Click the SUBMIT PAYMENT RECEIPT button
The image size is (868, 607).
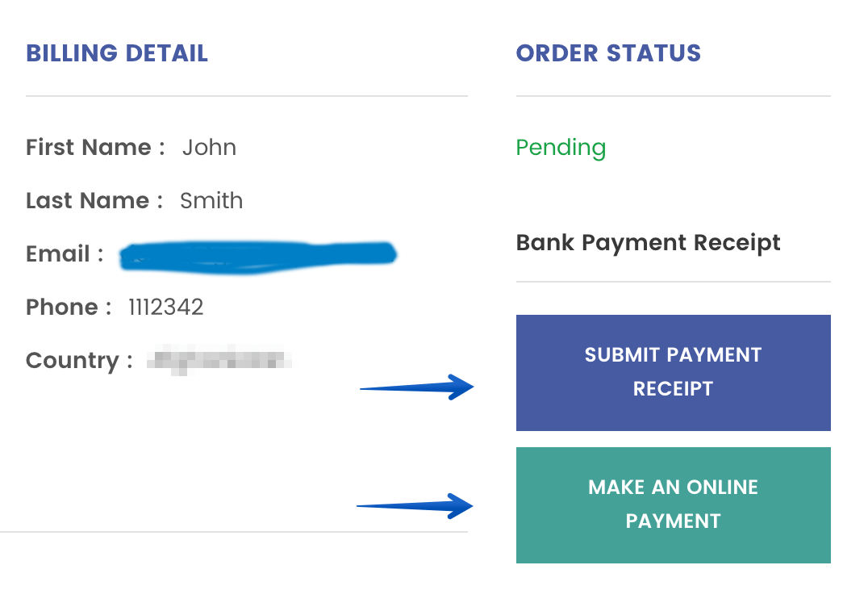pos(673,372)
